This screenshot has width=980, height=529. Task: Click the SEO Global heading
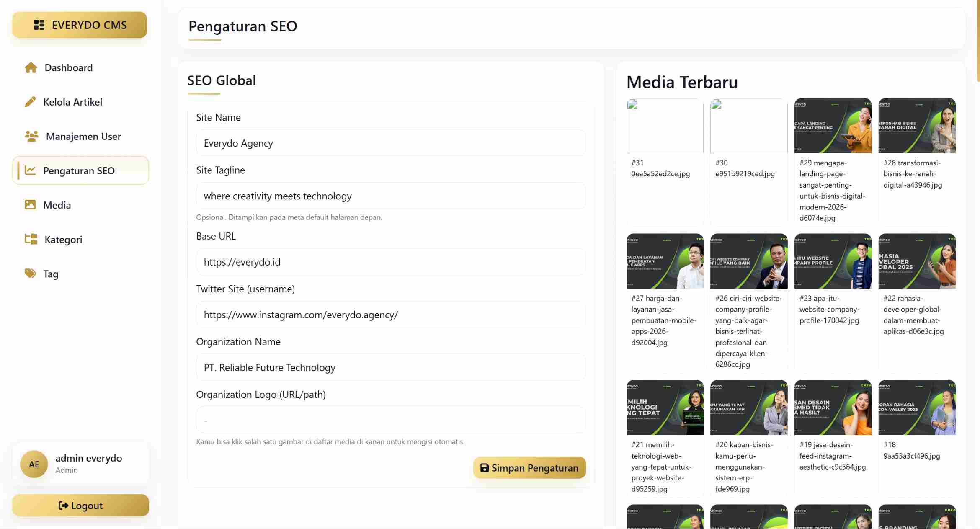(x=222, y=80)
